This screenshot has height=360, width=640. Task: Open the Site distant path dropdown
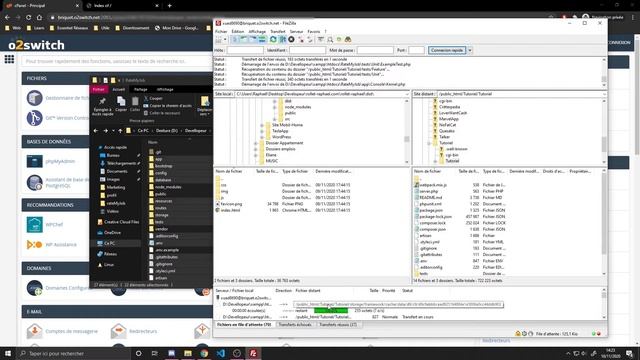tap(604, 94)
